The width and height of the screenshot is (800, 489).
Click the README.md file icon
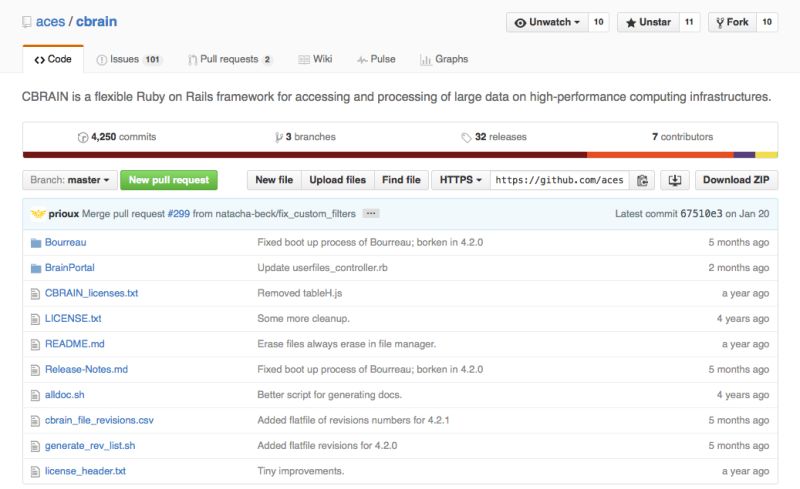click(36, 344)
